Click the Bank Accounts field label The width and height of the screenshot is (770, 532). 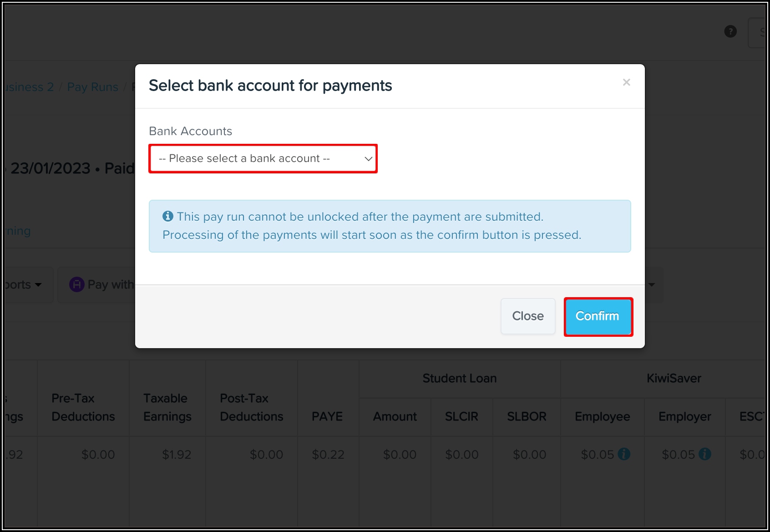[x=190, y=131]
